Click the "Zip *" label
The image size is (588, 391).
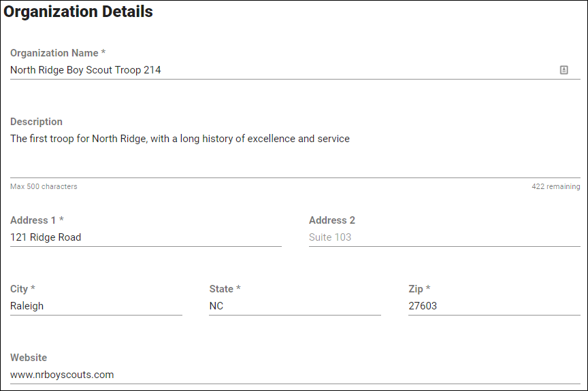419,289
